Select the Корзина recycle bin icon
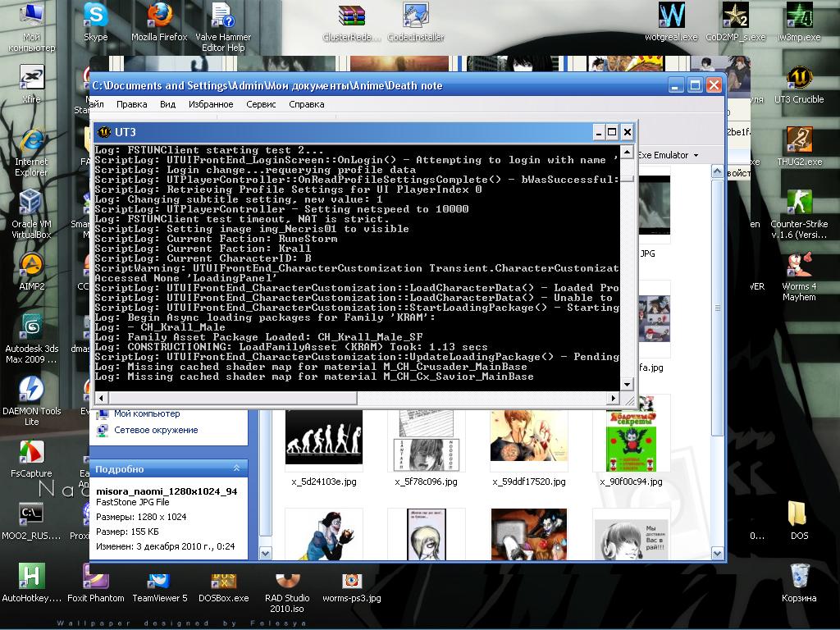Viewport: 840px width, 630px height. (799, 577)
